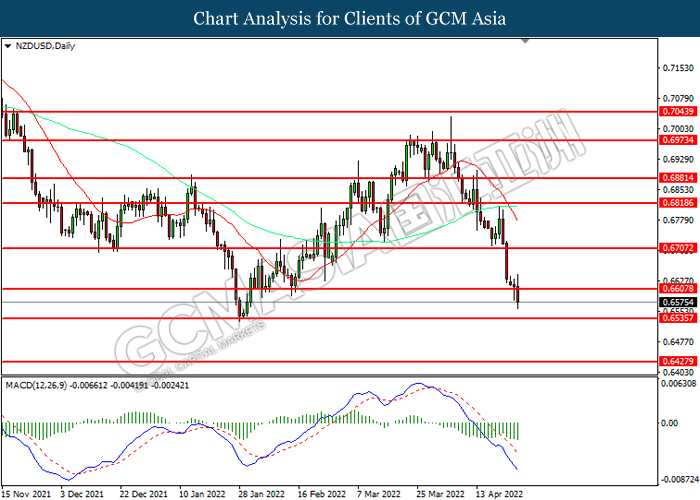Screen dimensions: 700x500
Task: Click the 28 Jan 2022 date label
Action: (261, 494)
